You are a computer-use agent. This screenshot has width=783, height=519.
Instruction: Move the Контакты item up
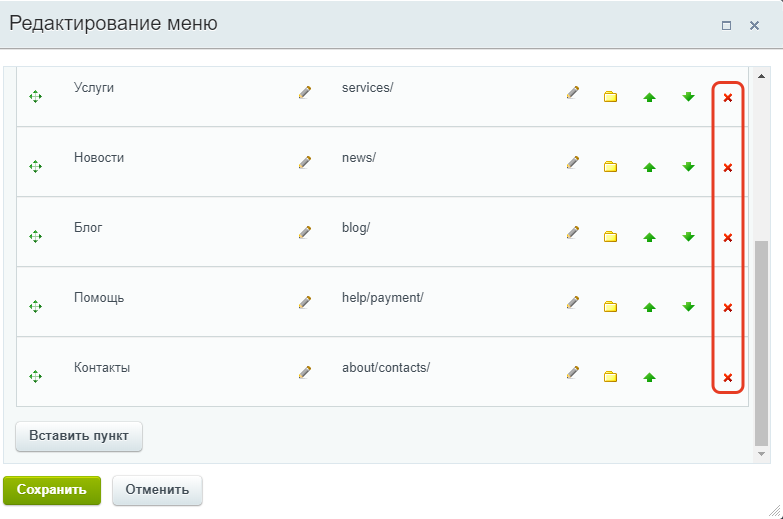tap(649, 377)
